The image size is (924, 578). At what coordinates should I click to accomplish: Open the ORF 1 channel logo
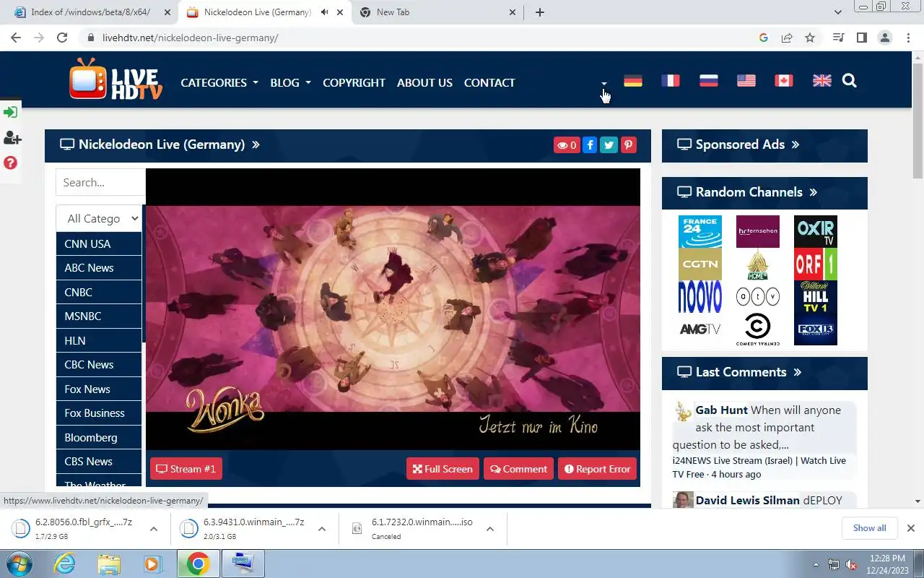click(816, 264)
